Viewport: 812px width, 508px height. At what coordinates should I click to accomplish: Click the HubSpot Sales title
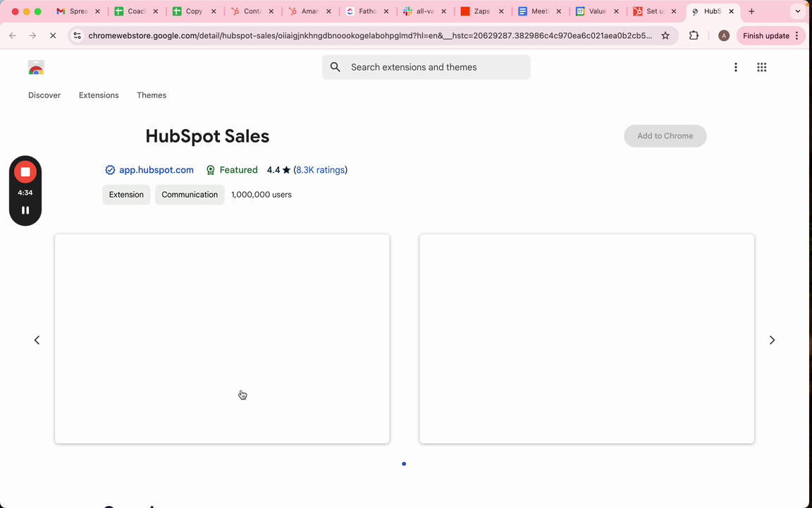point(207,136)
